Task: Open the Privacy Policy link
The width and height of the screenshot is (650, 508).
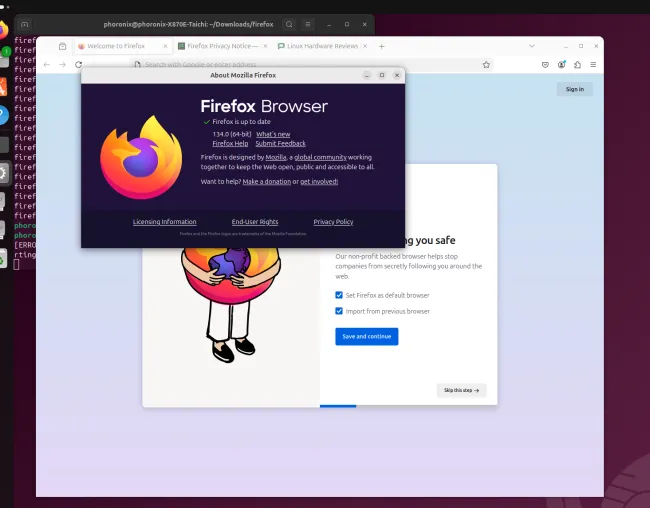Action: click(333, 222)
